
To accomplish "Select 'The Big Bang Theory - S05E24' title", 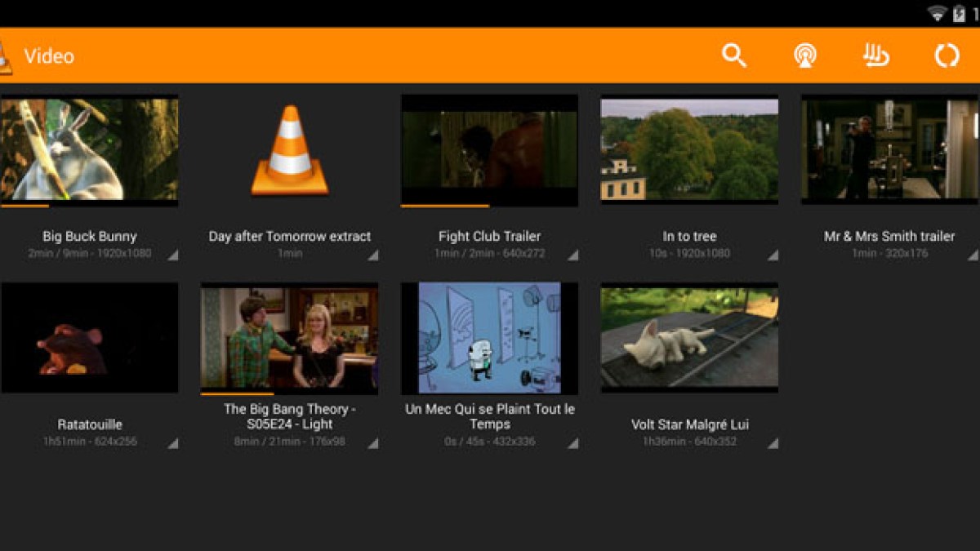I will (290, 416).
